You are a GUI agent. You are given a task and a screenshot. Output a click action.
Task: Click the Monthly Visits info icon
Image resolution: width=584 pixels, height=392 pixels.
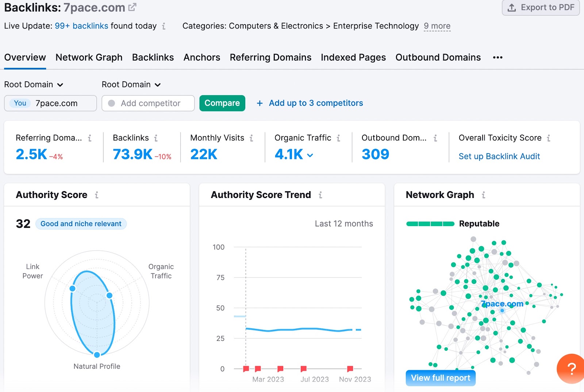coord(251,138)
